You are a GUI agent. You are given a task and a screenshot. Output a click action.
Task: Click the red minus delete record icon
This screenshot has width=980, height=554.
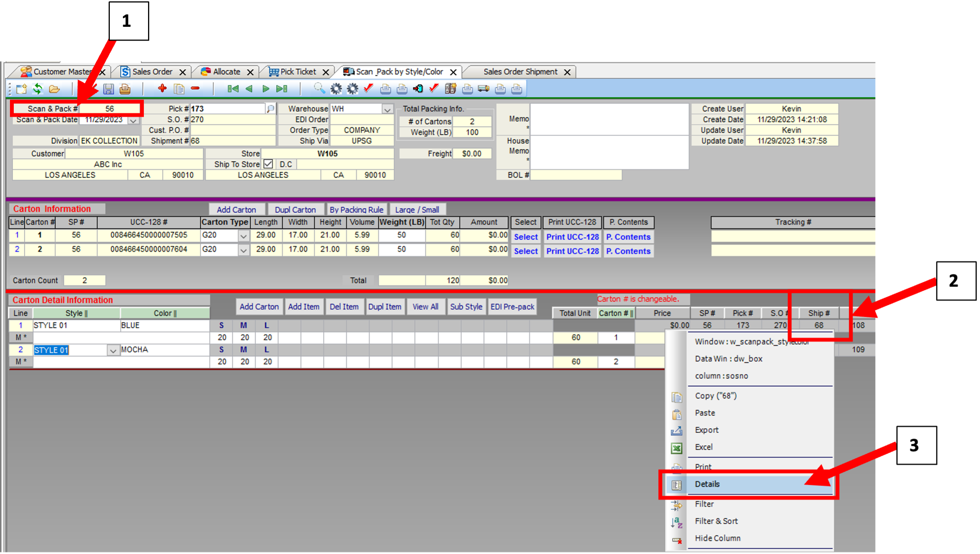[195, 88]
